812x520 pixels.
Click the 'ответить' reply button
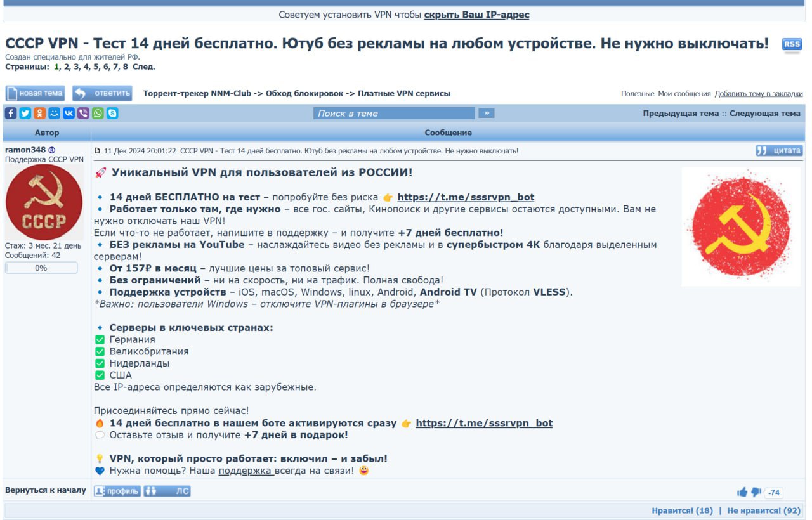point(102,93)
